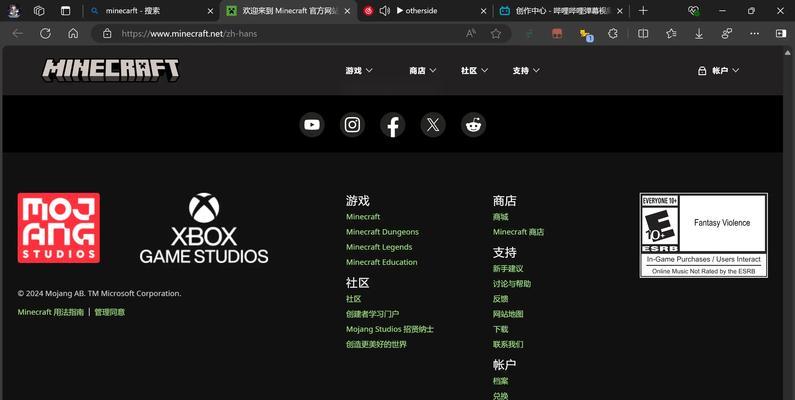This screenshot has height=400, width=795.
Task: Open the Minecraft Education link
Action: 382,262
